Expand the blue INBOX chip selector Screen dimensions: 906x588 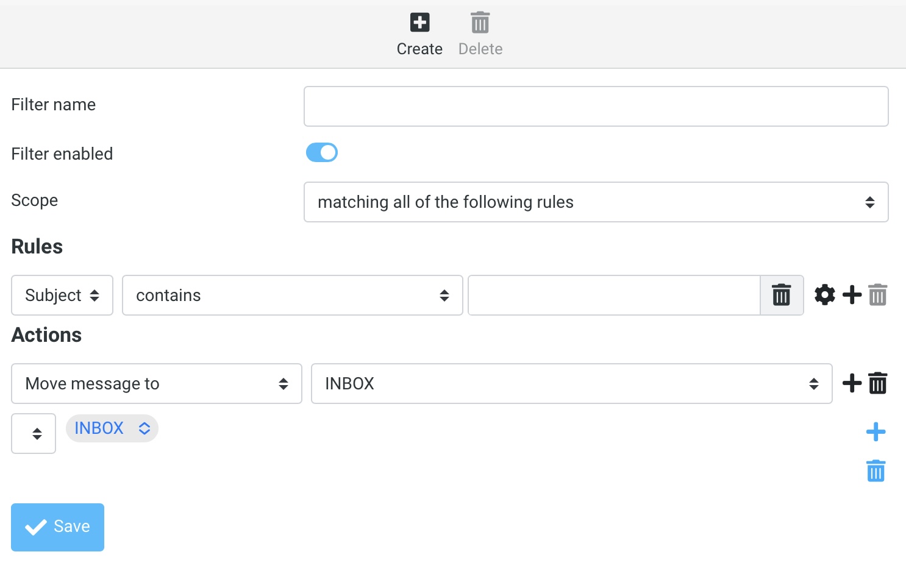click(x=112, y=428)
